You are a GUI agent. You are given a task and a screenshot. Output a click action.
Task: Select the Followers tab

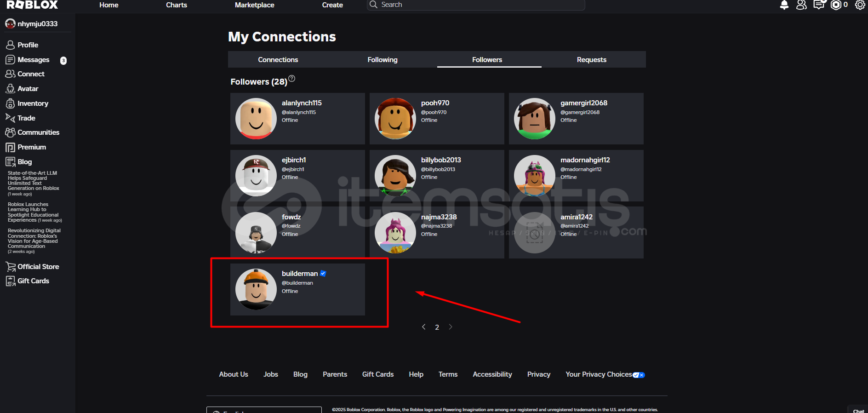point(487,60)
